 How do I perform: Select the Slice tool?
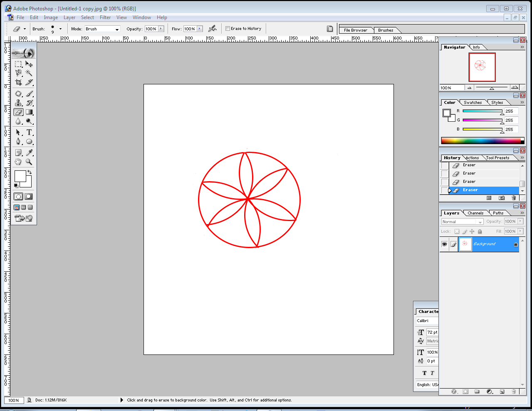point(29,82)
